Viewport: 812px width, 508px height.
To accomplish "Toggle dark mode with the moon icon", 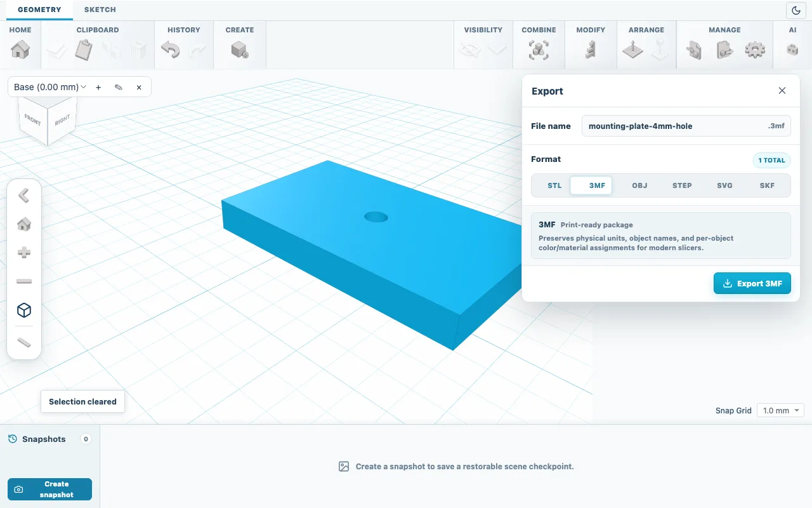I will pyautogui.click(x=796, y=10).
